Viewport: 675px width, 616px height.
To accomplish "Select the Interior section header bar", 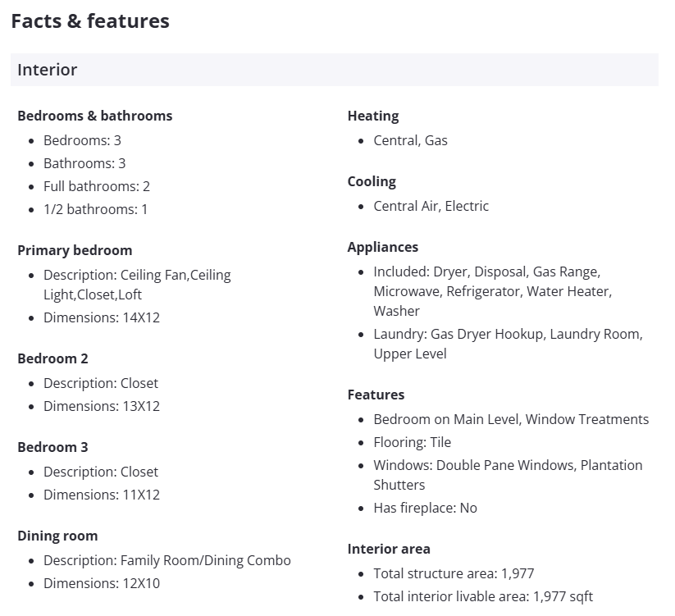I will 334,70.
